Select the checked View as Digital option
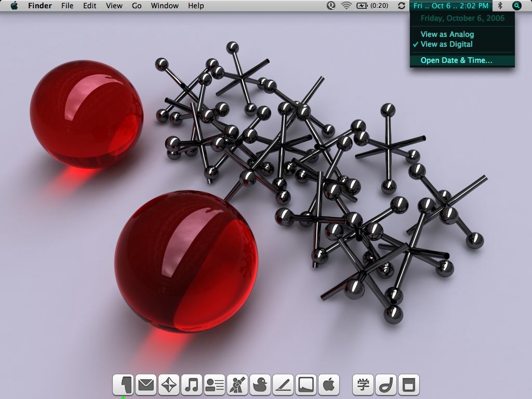The image size is (532, 399). point(462,44)
